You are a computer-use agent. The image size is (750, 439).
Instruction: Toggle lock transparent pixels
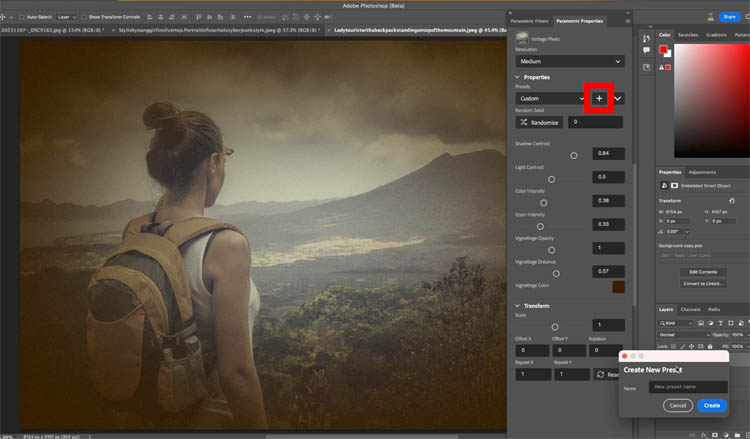pyautogui.click(x=673, y=346)
